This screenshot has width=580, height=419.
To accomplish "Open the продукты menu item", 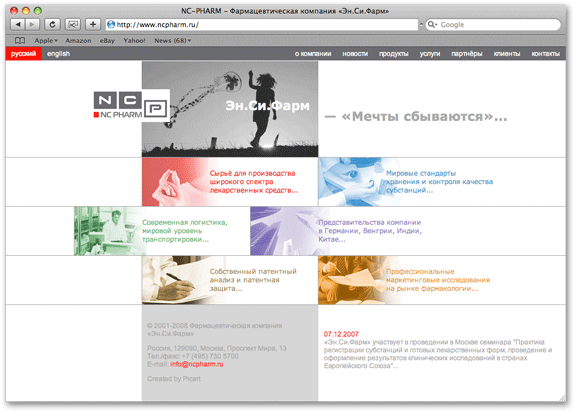I will coord(393,54).
